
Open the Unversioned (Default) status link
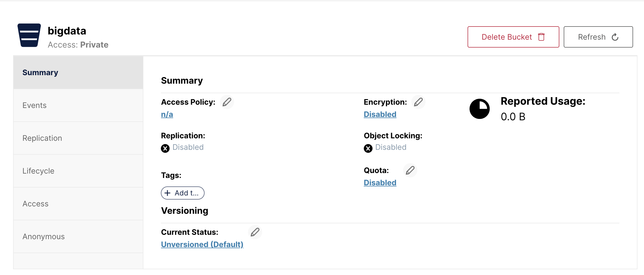point(202,244)
